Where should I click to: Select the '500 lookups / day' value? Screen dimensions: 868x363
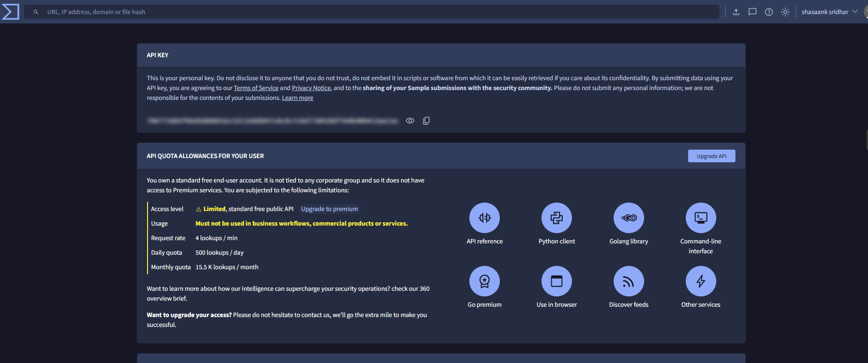220,253
